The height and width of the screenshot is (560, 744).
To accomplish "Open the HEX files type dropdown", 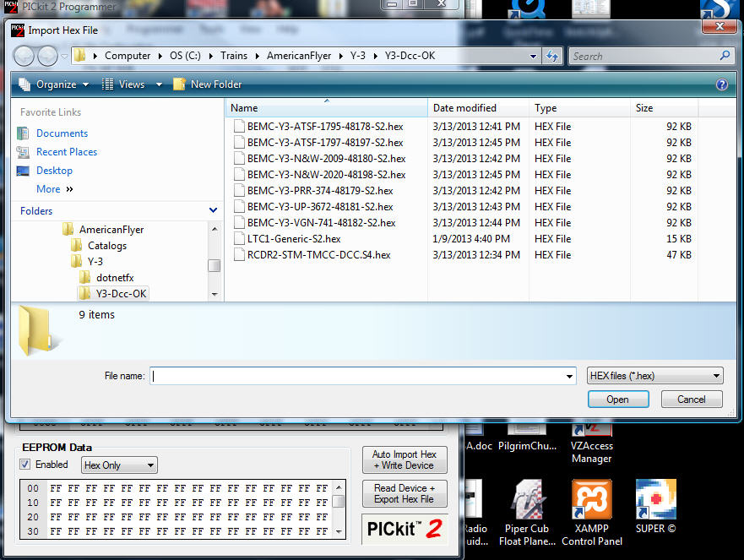I will pos(655,376).
